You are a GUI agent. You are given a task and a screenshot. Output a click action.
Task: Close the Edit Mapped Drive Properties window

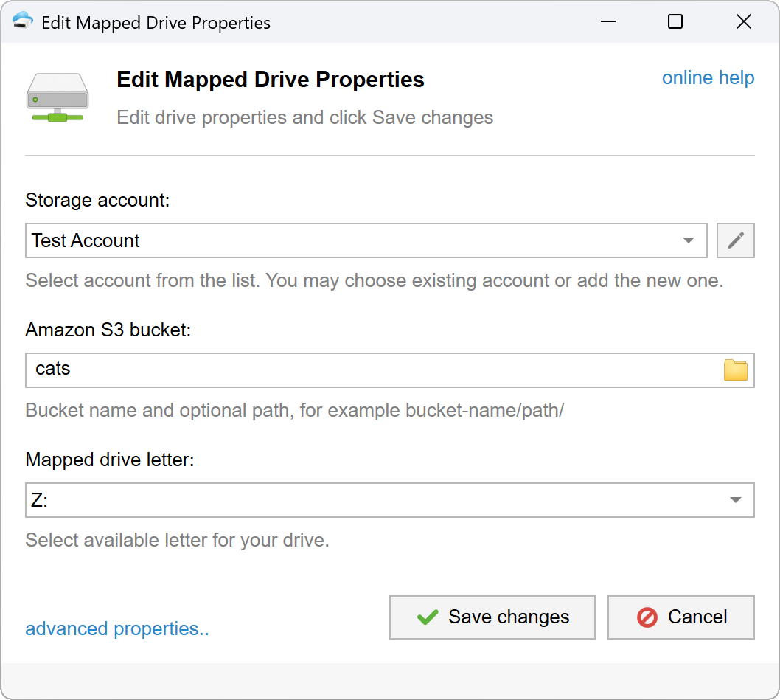pyautogui.click(x=744, y=21)
